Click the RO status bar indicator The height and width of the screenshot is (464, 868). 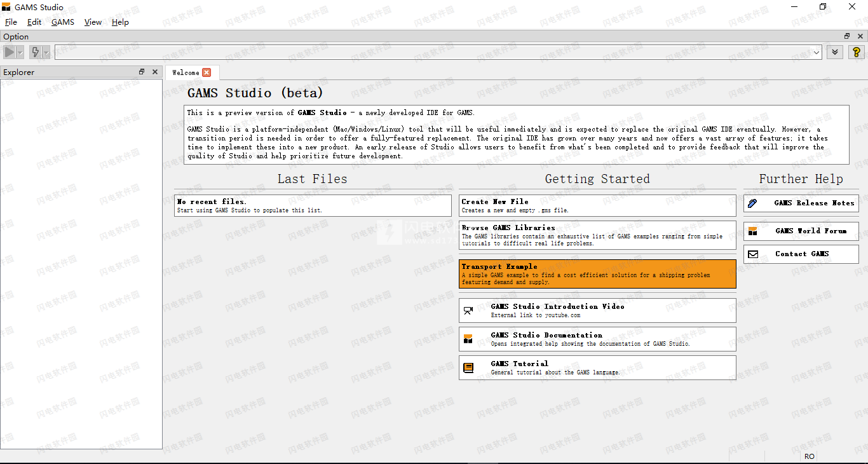coord(810,456)
